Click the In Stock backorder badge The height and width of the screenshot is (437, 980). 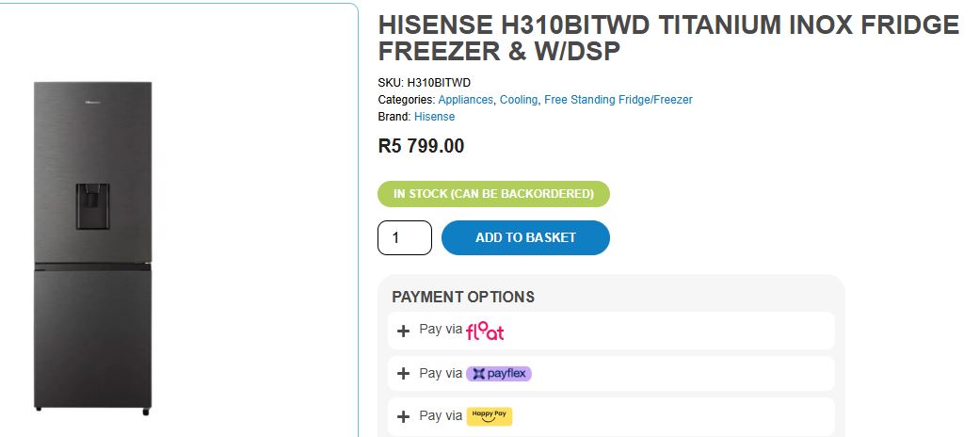click(x=493, y=194)
